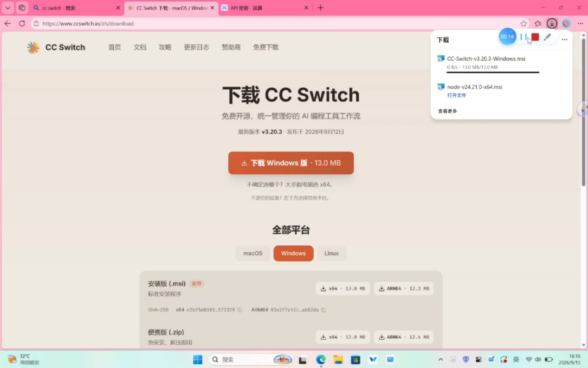Click the CC Switch logo icon
The width and height of the screenshot is (588, 368).
point(33,47)
